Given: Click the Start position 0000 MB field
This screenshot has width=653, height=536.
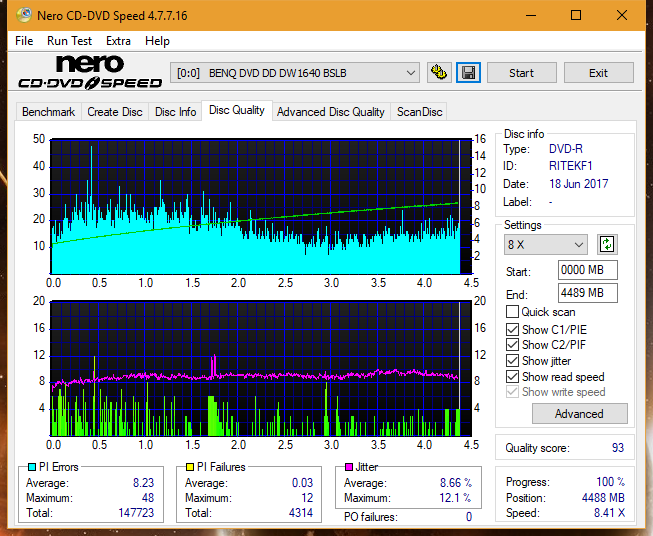Looking at the screenshot, I should coord(587,270).
